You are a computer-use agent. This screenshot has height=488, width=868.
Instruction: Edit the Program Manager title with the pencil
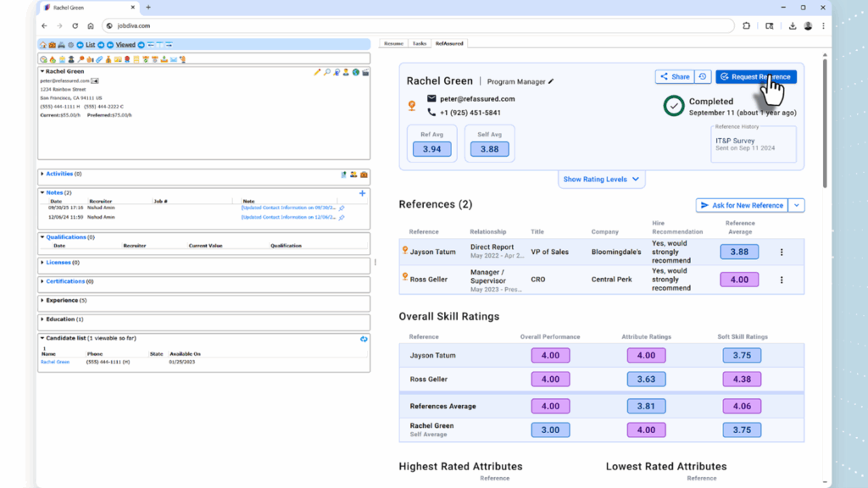click(551, 82)
